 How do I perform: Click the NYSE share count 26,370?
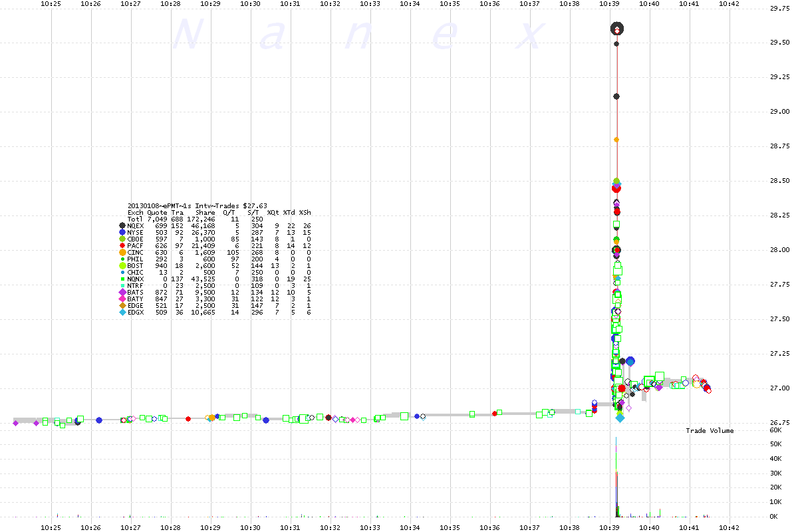pyautogui.click(x=204, y=233)
